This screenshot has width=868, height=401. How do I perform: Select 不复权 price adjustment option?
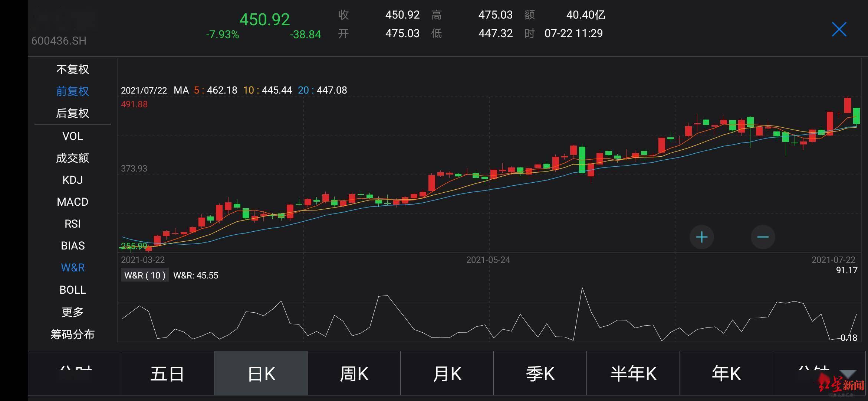pos(73,69)
